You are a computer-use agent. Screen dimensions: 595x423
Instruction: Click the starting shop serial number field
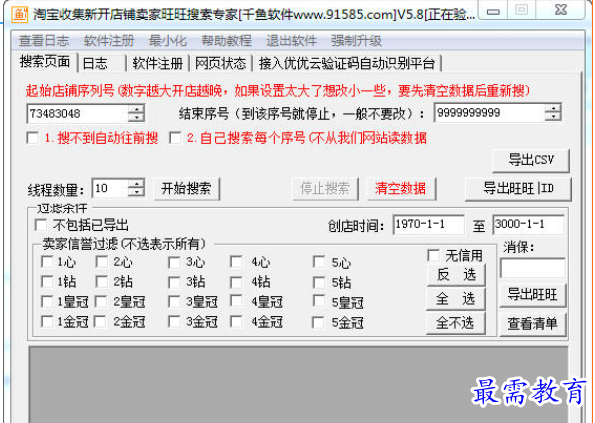(77, 113)
